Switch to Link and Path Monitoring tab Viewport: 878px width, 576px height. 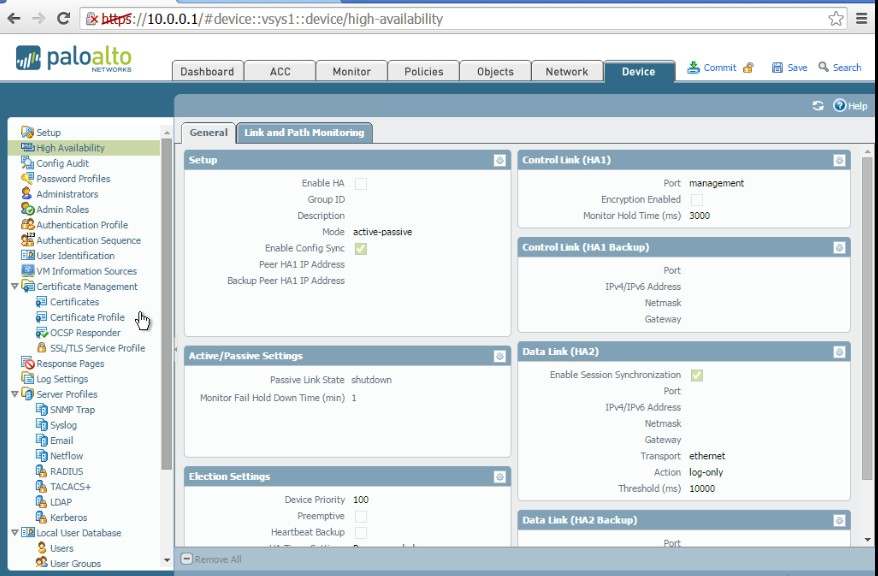304,132
